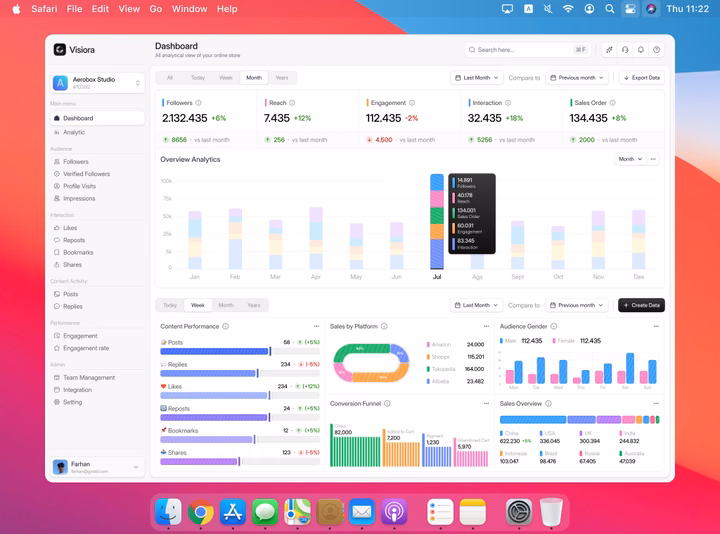The width and height of the screenshot is (720, 534).
Task: Open Sales by Platform more options
Action: click(x=486, y=326)
